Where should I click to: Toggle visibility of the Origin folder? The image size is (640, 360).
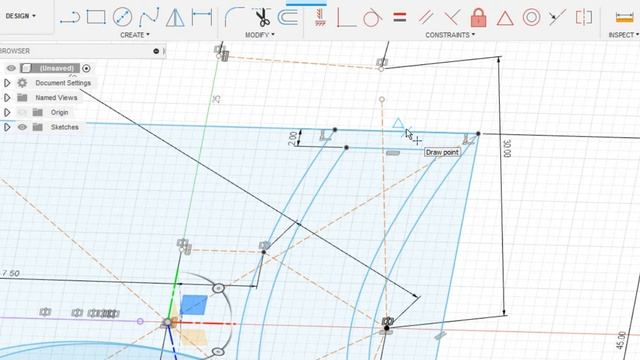tap(22, 112)
